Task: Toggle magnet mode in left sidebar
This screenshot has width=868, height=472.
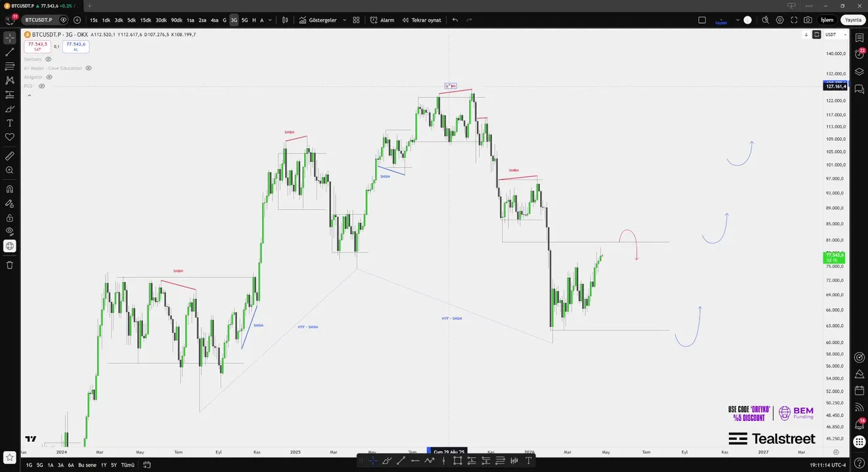Action: click(x=10, y=189)
